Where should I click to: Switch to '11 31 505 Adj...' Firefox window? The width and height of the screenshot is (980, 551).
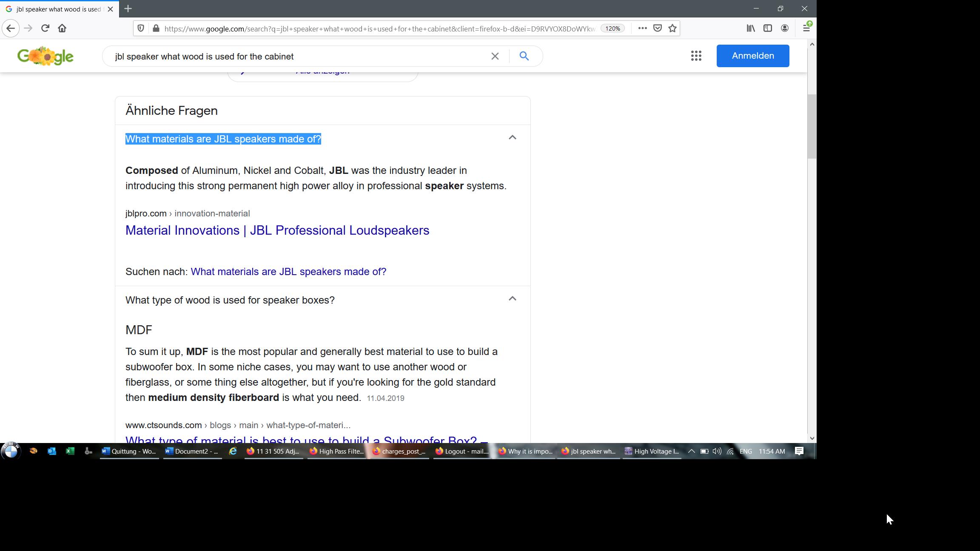pos(273,451)
